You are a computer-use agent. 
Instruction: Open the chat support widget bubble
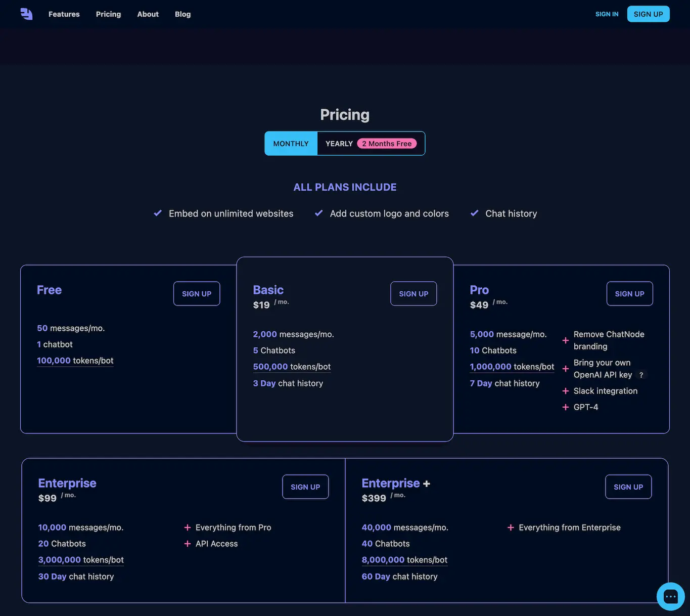[670, 596]
